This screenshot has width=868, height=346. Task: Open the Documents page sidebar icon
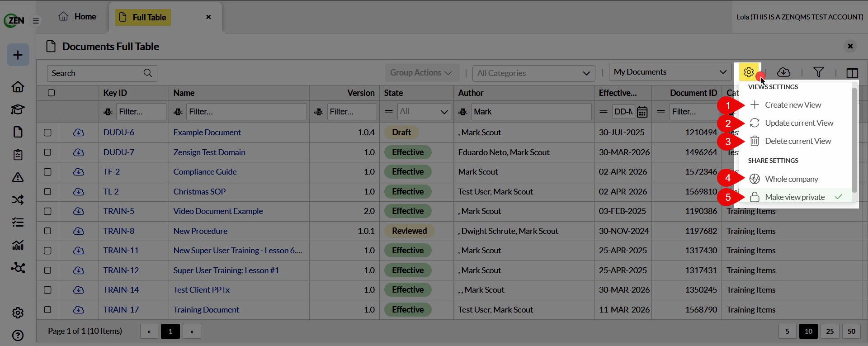[x=18, y=132]
